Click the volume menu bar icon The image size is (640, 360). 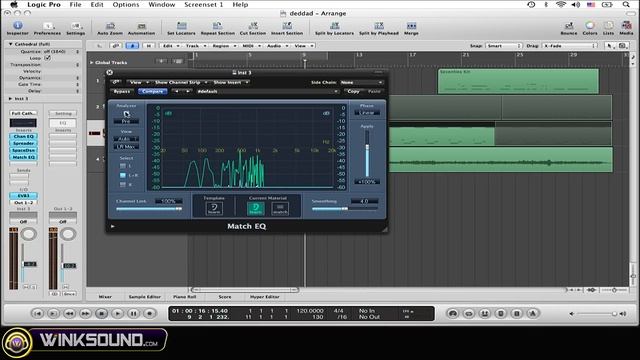pos(576,4)
